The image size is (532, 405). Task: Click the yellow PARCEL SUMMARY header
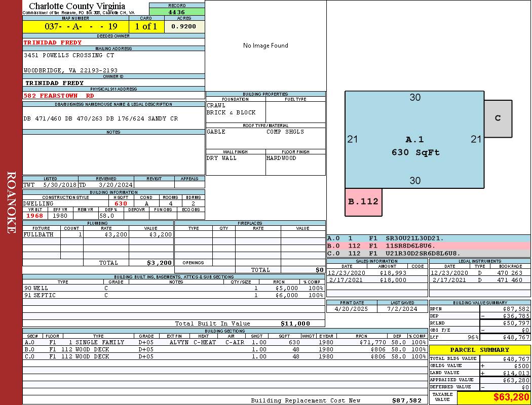[x=479, y=350]
